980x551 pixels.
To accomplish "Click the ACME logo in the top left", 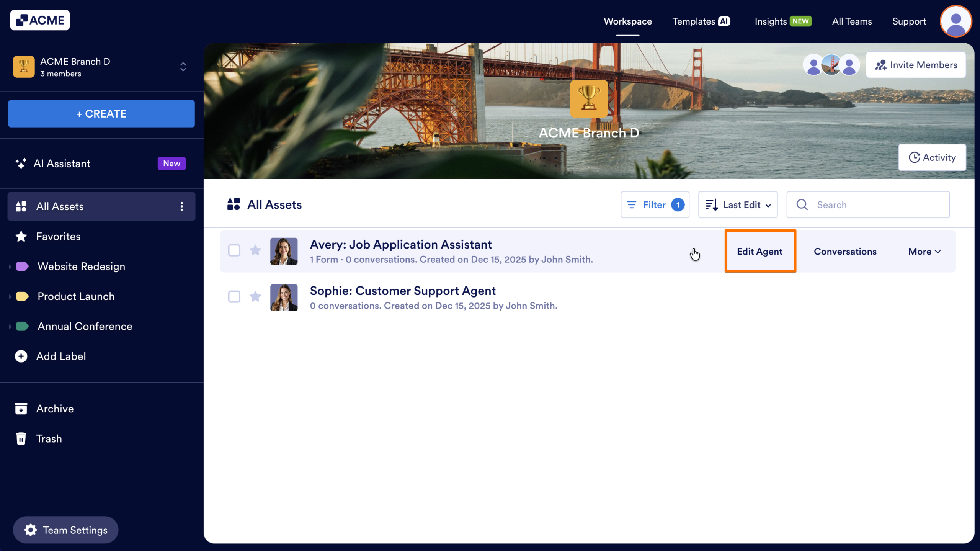I will [40, 20].
